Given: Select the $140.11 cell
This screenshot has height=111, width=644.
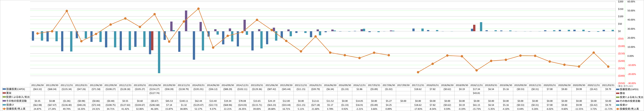Looking at the screenshot, I should pyautogui.click(x=184, y=101).
